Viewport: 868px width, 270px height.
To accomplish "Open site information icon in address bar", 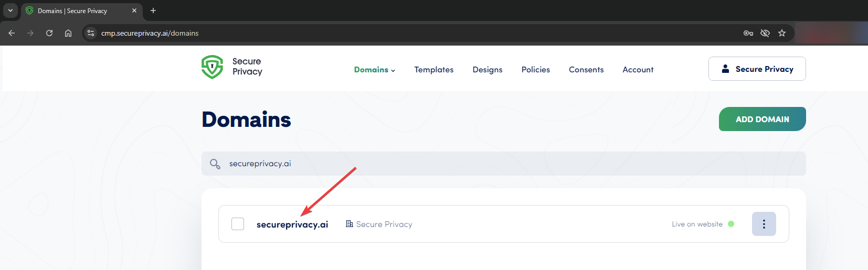I will [x=91, y=33].
